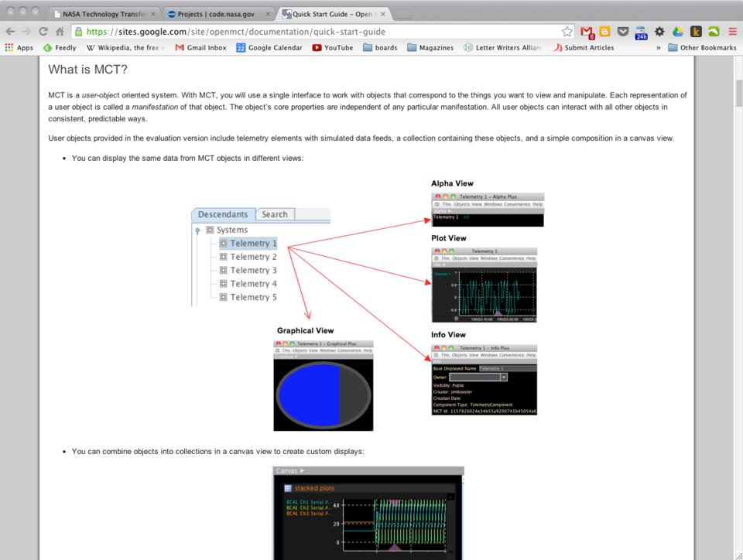Collapse the Systems tree node toggle
This screenshot has height=560, width=743.
[198, 230]
